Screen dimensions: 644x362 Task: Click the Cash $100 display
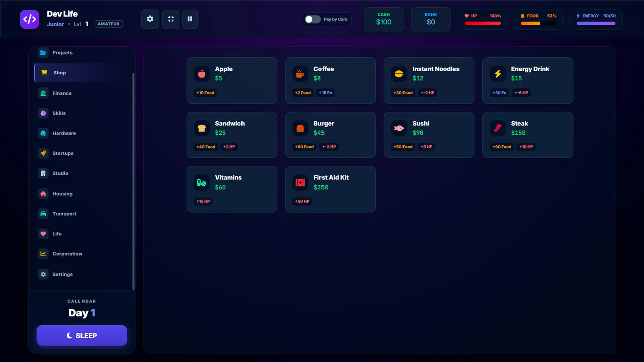coord(384,19)
